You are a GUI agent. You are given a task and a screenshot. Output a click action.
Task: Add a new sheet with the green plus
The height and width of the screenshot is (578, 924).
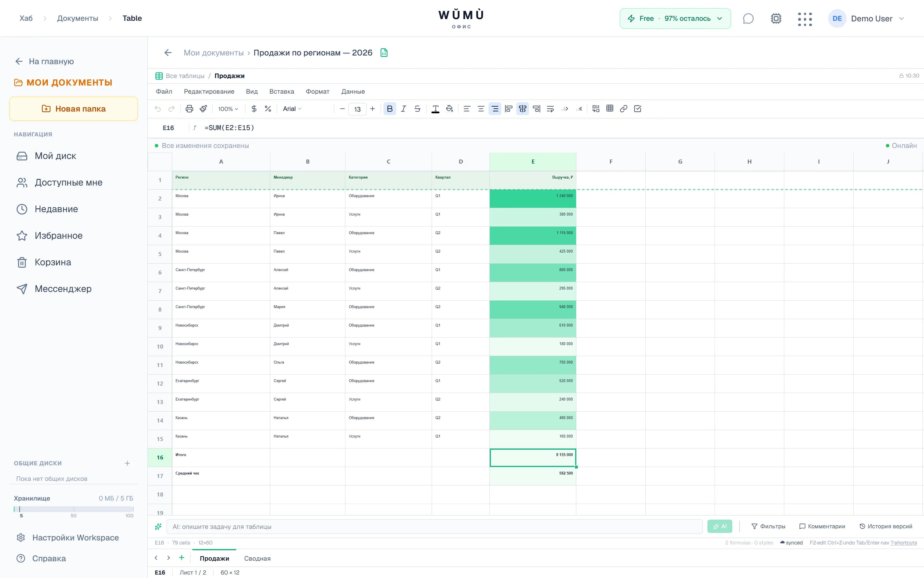182,558
